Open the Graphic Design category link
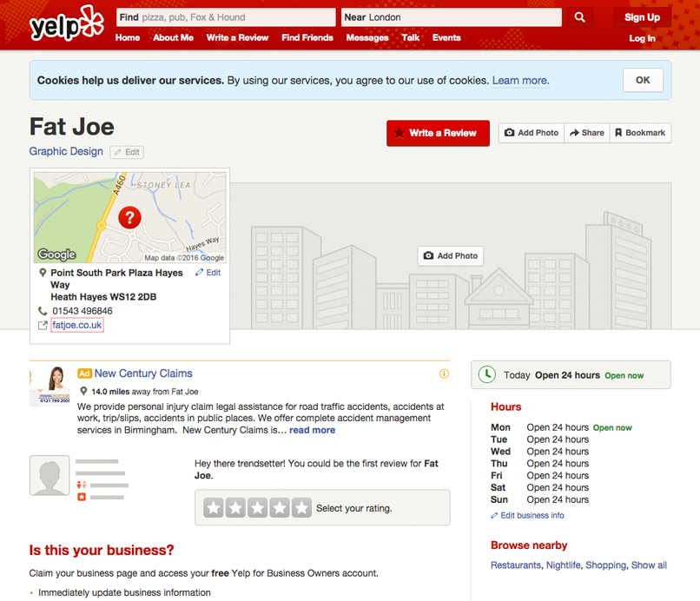 (66, 151)
